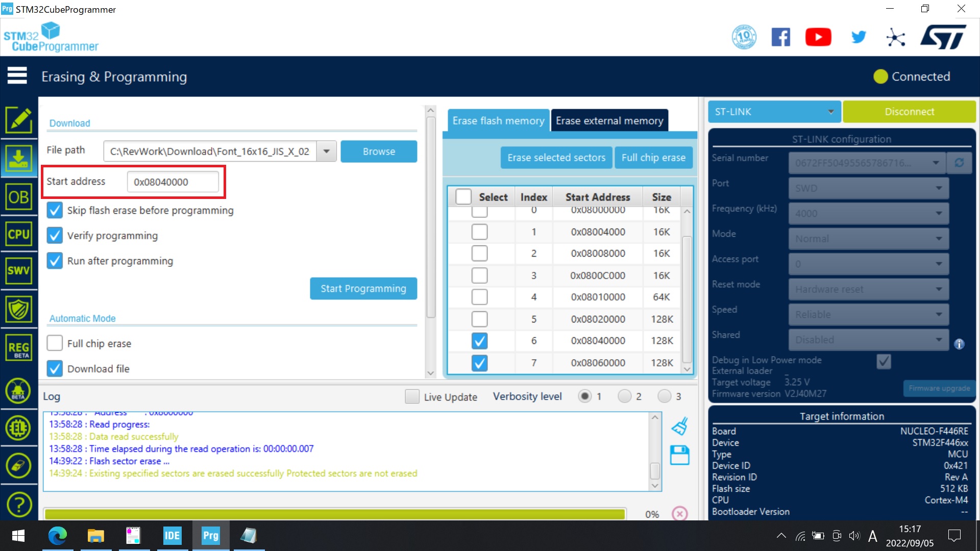Open Registers REG beta panel
The width and height of the screenshot is (980, 551).
point(18,348)
